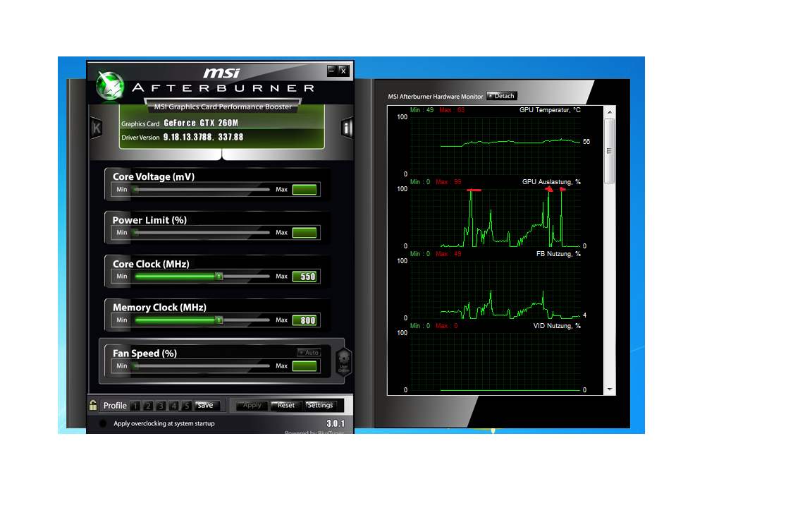Select profile slot 1
This screenshot has width=812, height=508.
135,406
